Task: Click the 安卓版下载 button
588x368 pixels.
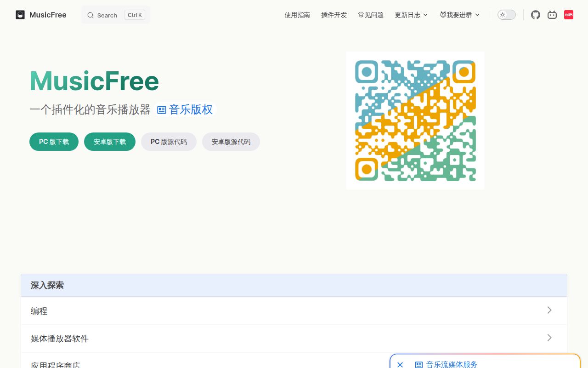Action: (x=110, y=142)
